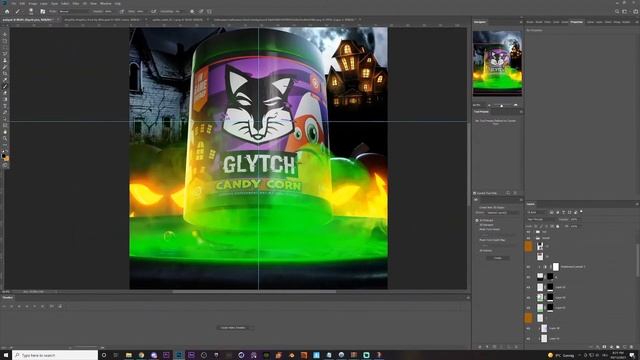Click Create Video Timeline button

233,327
